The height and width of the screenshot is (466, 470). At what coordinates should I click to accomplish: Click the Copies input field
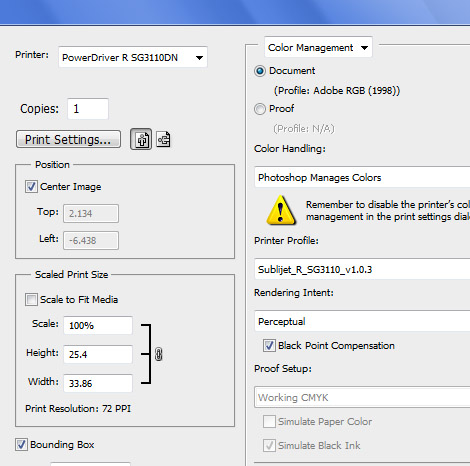[88, 109]
